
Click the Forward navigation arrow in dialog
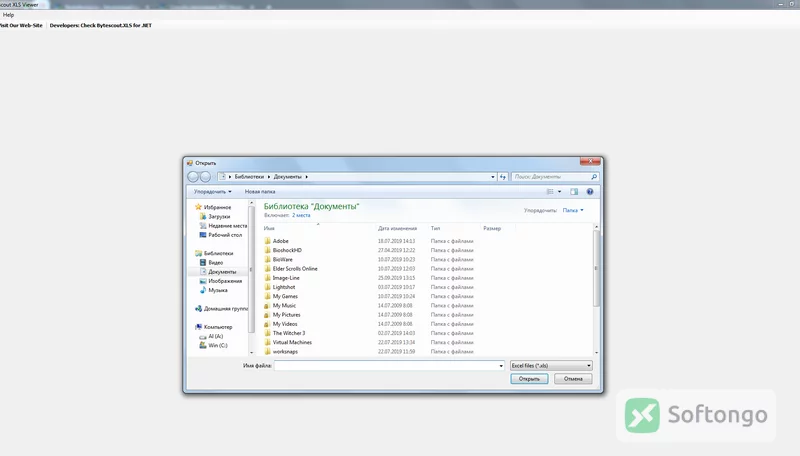pyautogui.click(x=205, y=176)
